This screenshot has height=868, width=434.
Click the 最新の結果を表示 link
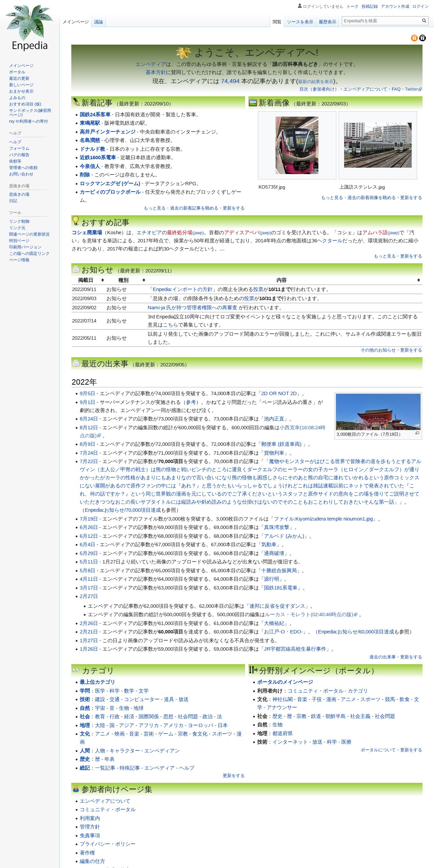[316, 82]
